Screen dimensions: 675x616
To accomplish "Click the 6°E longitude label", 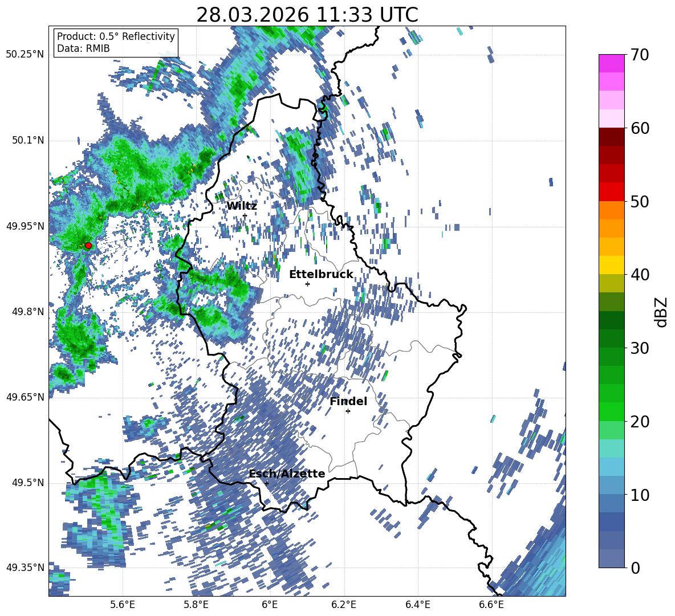I will [x=270, y=605].
